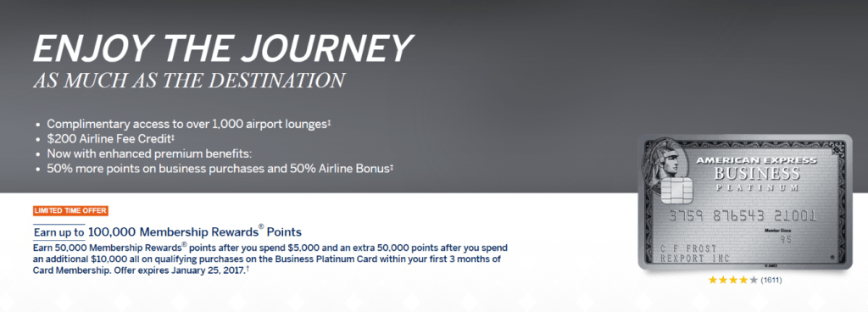The height and width of the screenshot is (312, 868).
Task: Open the 1611 reviews count
Action: [x=771, y=281]
